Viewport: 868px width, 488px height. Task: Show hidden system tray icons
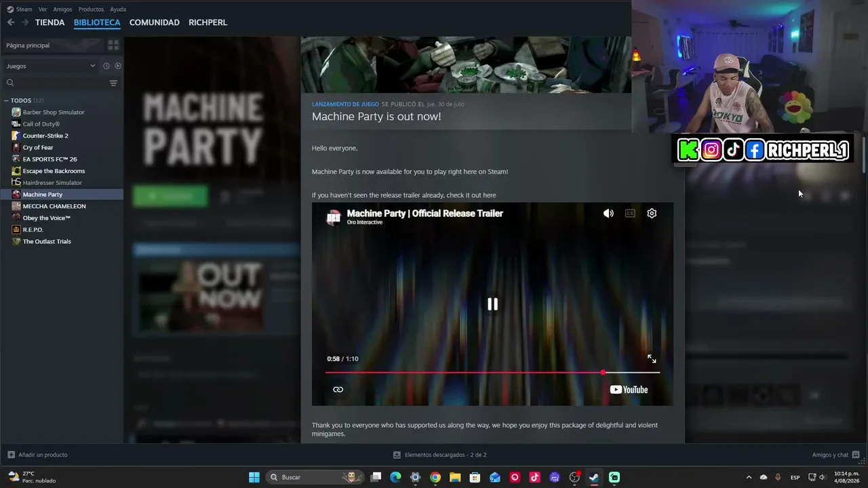coord(749,477)
